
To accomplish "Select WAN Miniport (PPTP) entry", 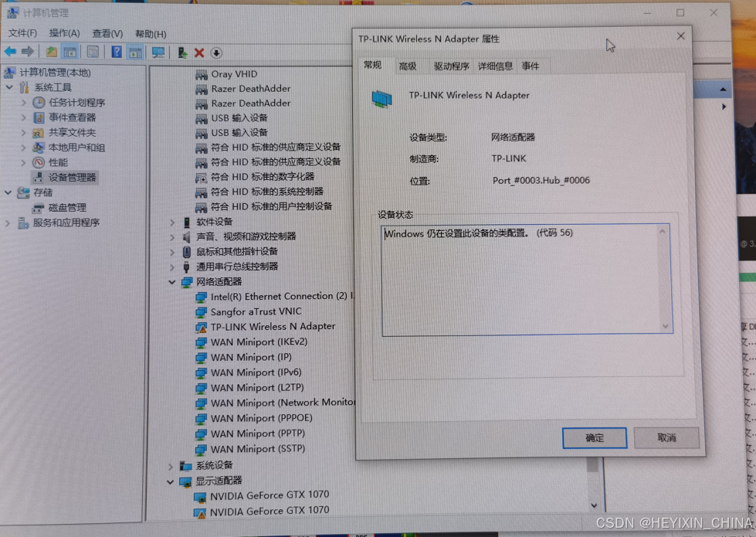I will tap(257, 433).
